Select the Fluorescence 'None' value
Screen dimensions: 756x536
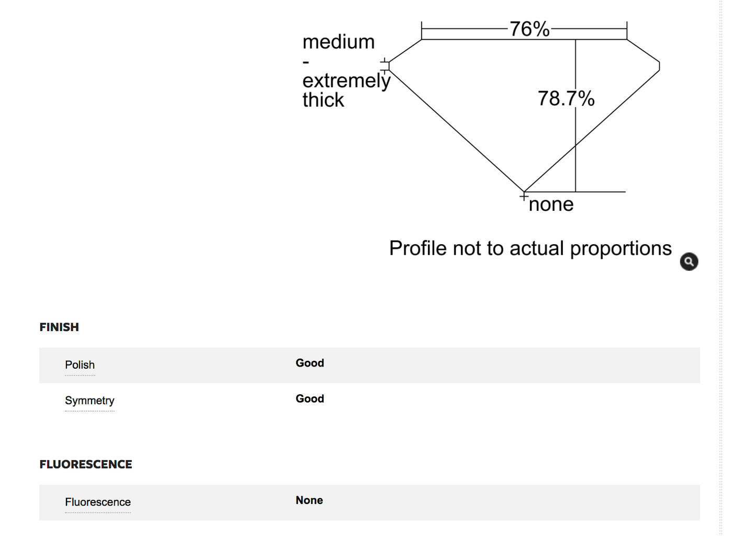(309, 500)
